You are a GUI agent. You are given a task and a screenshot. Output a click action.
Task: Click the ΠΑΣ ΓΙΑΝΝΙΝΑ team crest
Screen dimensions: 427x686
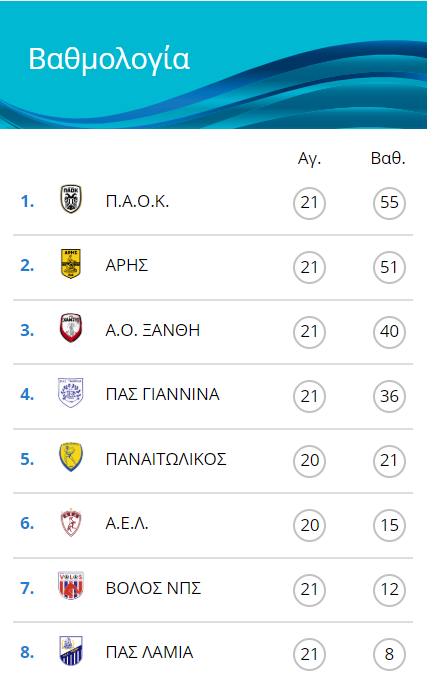71,392
